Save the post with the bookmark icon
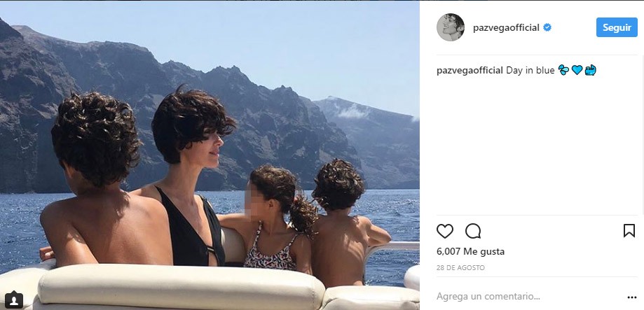644x310 pixels. pyautogui.click(x=629, y=231)
